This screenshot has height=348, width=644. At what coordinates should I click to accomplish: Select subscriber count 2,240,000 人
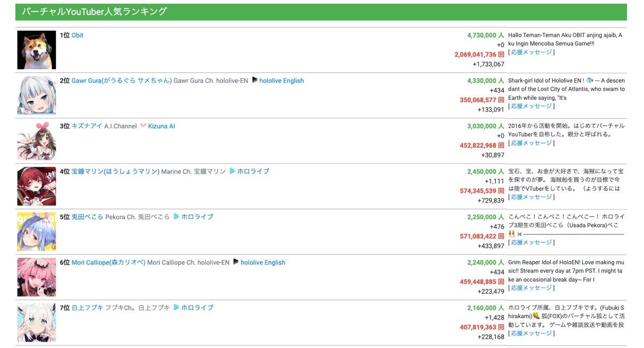click(486, 263)
